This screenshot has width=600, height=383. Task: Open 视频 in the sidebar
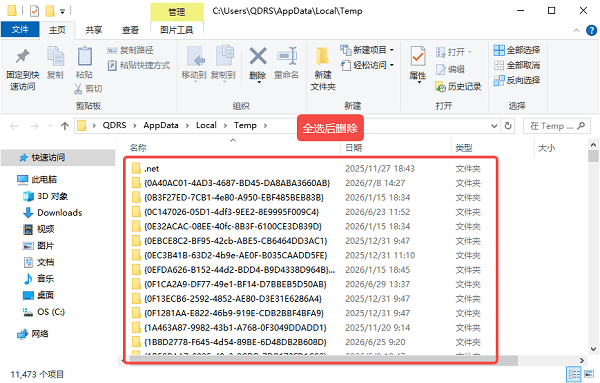pyautogui.click(x=39, y=229)
